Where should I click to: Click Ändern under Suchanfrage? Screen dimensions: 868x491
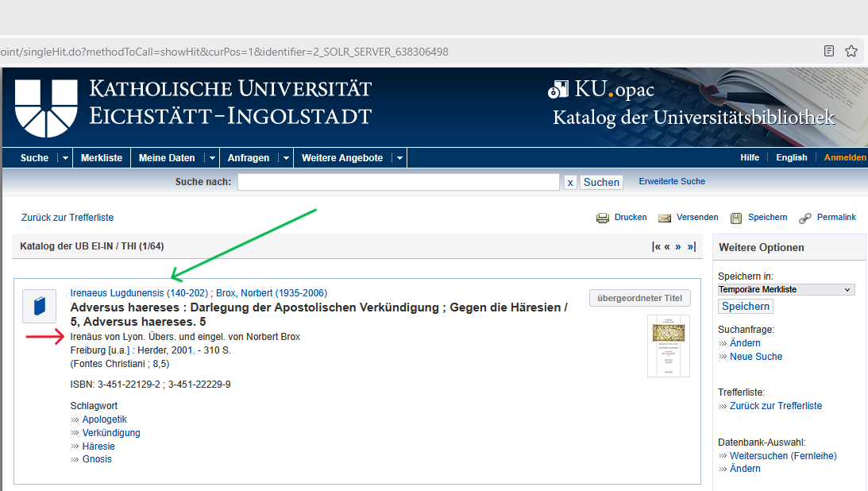point(745,343)
